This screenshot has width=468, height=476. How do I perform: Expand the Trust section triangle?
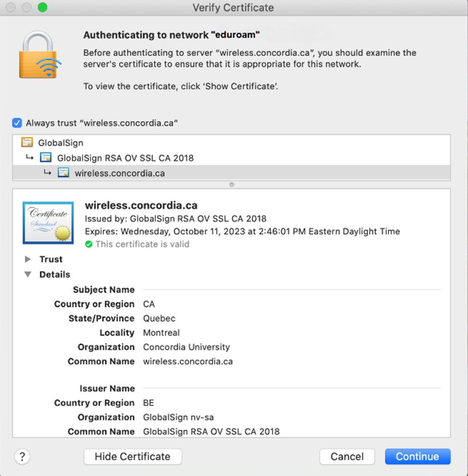(x=27, y=259)
